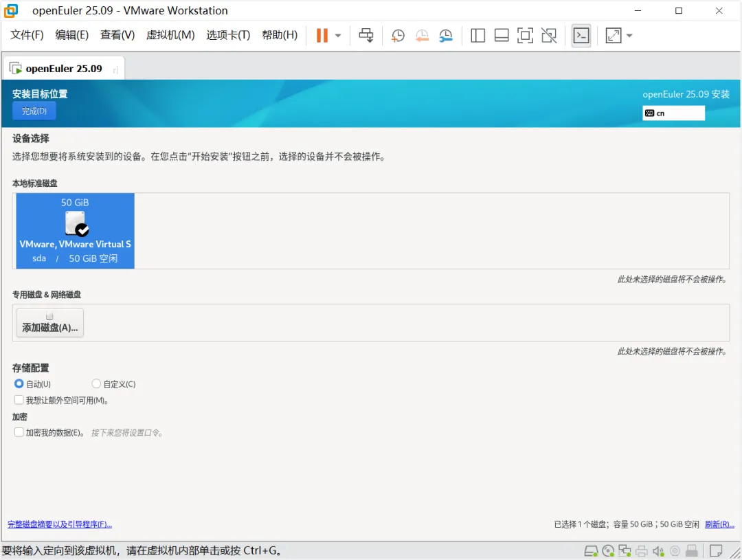This screenshot has height=560, width=742.
Task: Send Ctrl+Alt+Del to the virtual machine
Action: (x=366, y=36)
